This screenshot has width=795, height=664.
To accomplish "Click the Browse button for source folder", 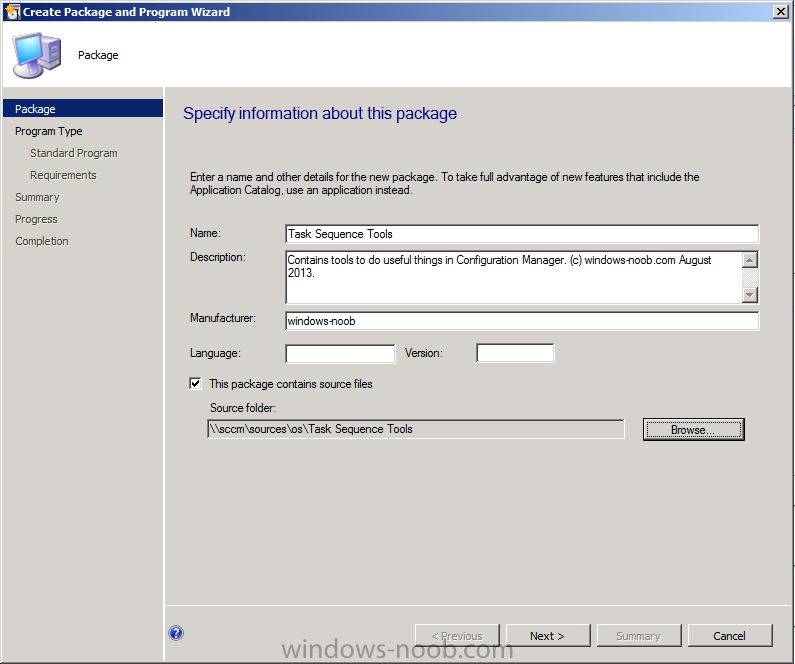I will pos(694,430).
